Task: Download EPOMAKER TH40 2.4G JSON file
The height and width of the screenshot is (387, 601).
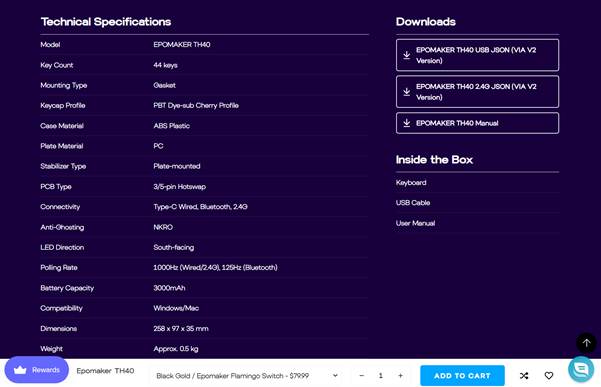Action: coord(477,92)
